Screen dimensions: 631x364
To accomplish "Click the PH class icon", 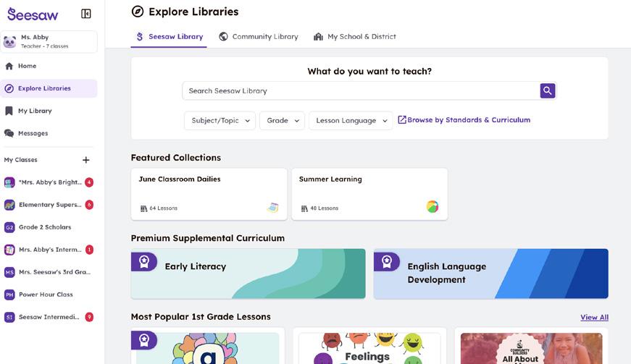I will [9, 295].
